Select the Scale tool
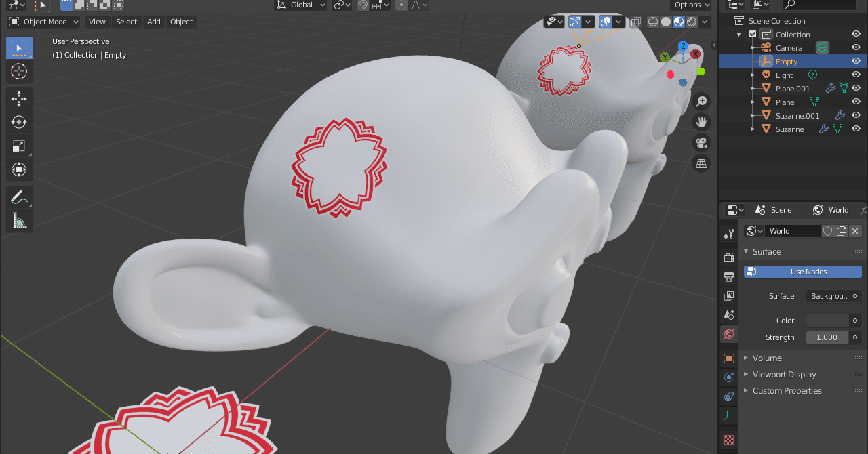Screen dimensions: 868x454 pyautogui.click(x=19, y=146)
